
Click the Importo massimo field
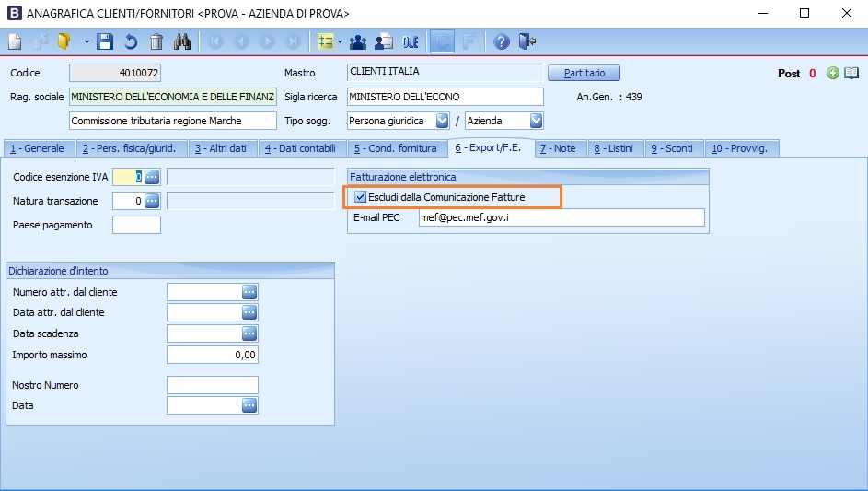(213, 355)
